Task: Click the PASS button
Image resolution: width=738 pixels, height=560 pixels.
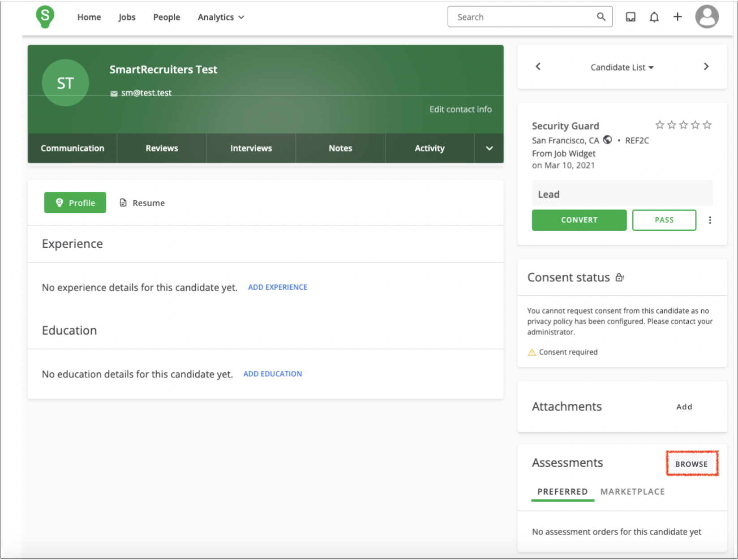Action: coord(664,220)
